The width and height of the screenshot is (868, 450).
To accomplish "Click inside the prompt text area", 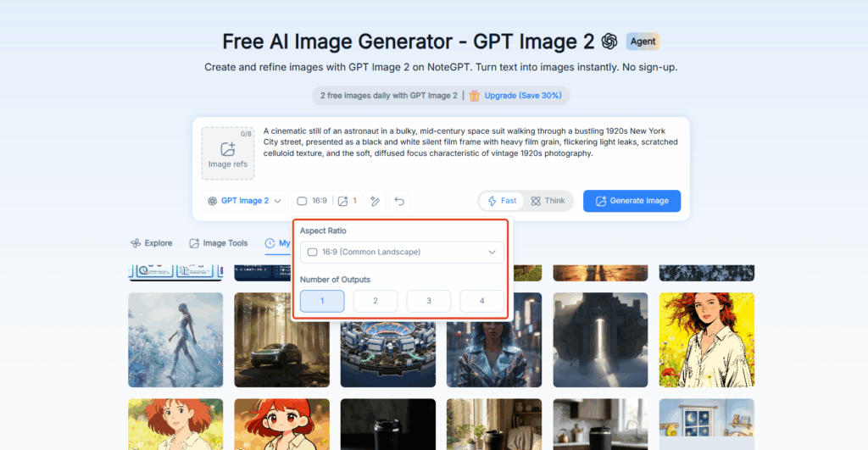I will click(470, 142).
